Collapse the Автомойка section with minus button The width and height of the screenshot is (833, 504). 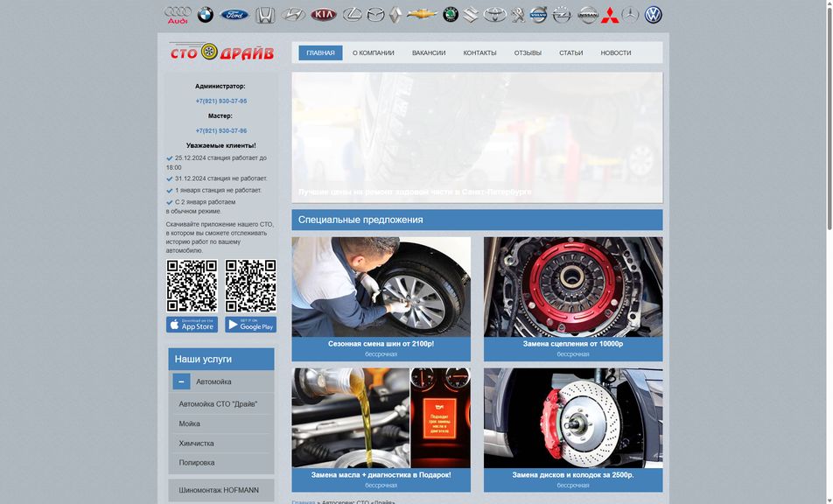(181, 381)
